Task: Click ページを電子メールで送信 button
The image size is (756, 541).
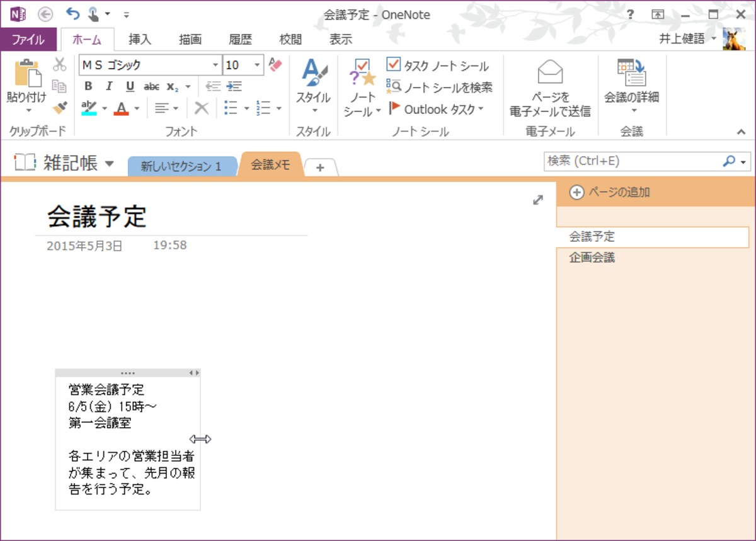Action: pos(550,88)
